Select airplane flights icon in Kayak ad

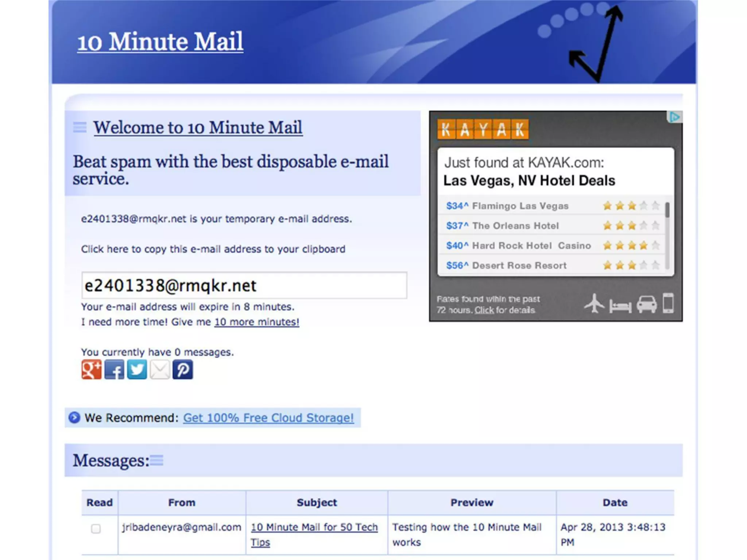click(x=594, y=303)
